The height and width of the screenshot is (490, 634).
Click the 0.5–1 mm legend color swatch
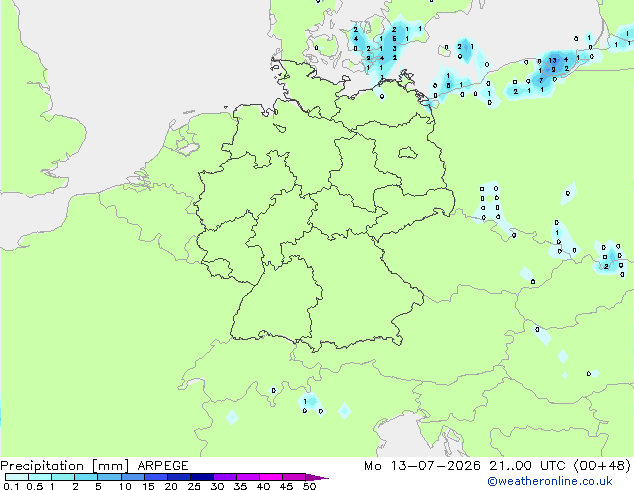[x=40, y=477]
